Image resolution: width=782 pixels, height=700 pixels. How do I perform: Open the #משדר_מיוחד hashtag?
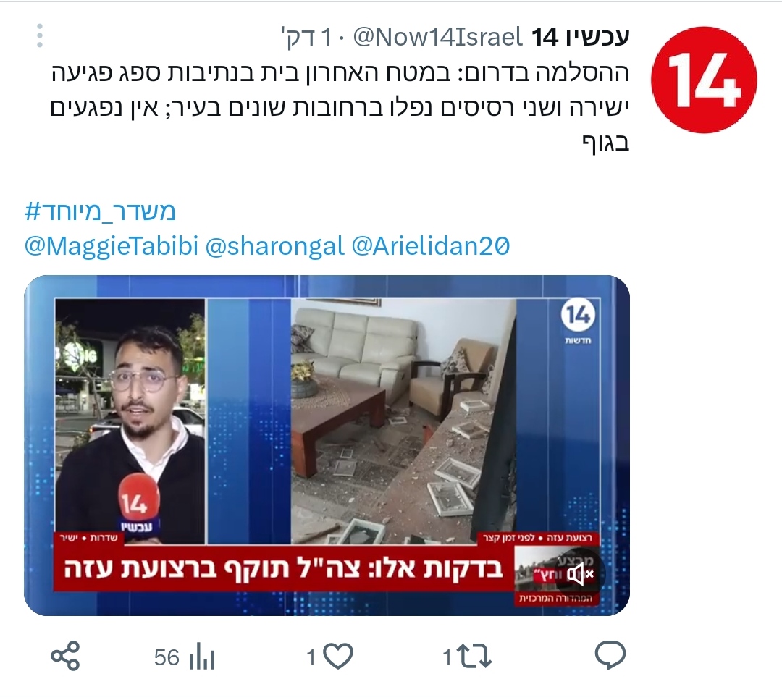coord(100,212)
